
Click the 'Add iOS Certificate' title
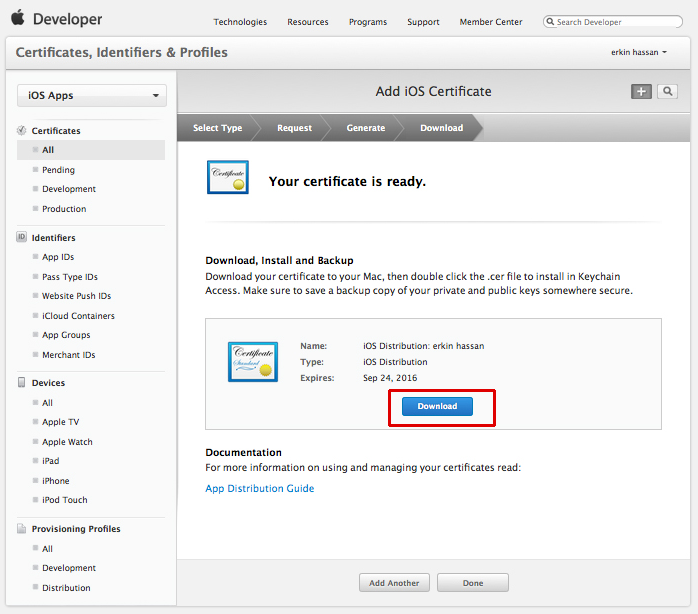tap(434, 91)
